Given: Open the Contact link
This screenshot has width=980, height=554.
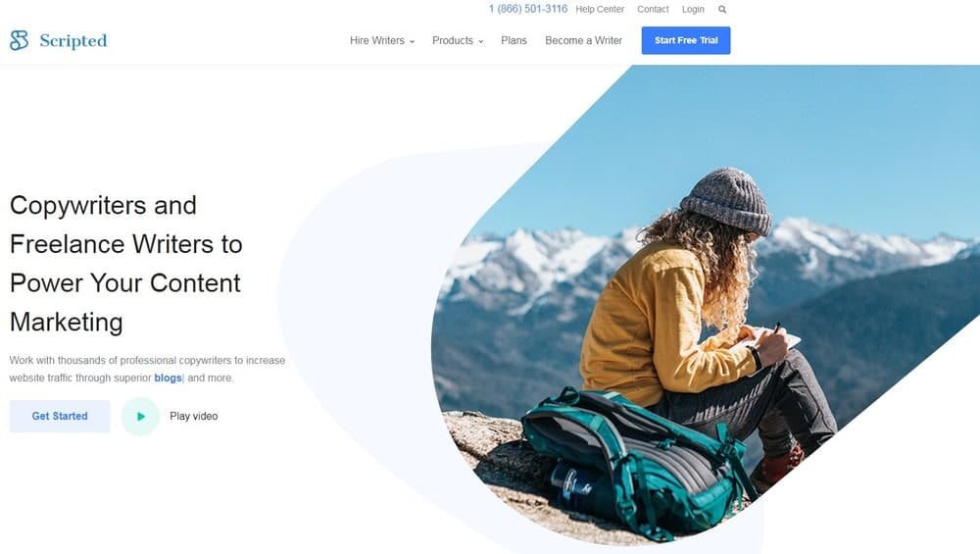Looking at the screenshot, I should coord(653,10).
